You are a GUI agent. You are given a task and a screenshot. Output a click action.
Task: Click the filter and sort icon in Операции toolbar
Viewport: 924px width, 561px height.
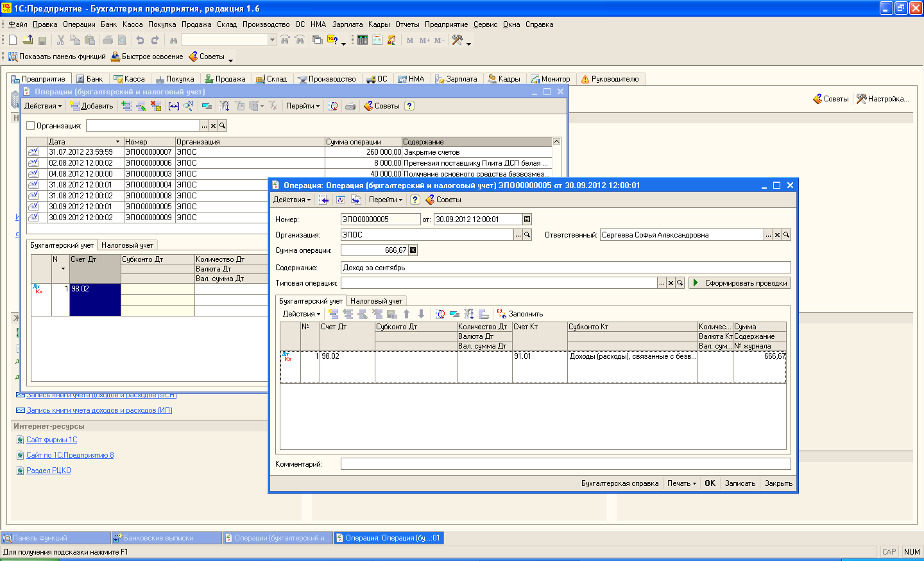[x=225, y=106]
